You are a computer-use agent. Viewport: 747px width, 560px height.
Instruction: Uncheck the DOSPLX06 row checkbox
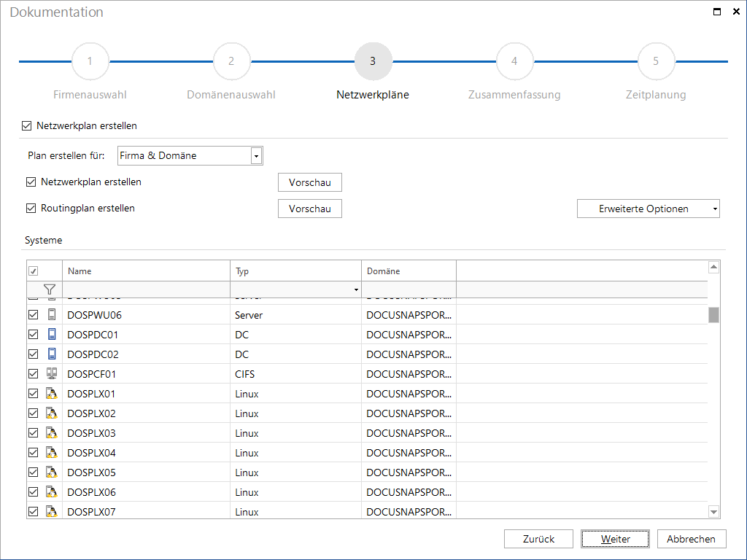[34, 492]
